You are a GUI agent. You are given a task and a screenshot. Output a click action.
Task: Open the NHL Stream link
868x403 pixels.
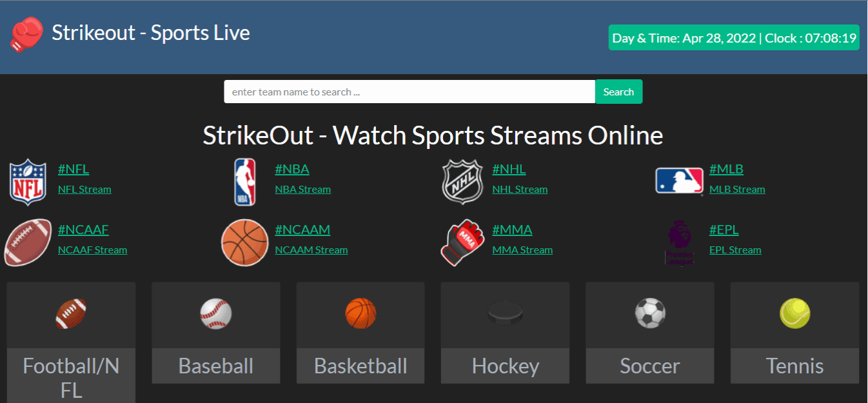pyautogui.click(x=520, y=190)
